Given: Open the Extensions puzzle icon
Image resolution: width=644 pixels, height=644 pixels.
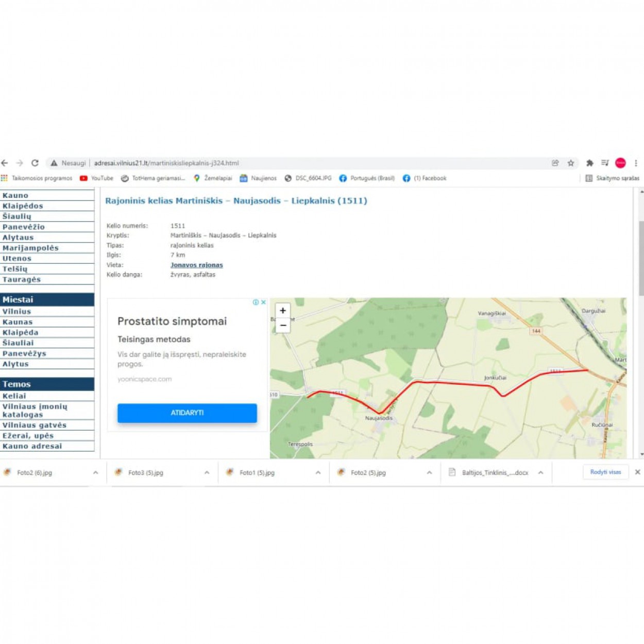Looking at the screenshot, I should coord(589,163).
